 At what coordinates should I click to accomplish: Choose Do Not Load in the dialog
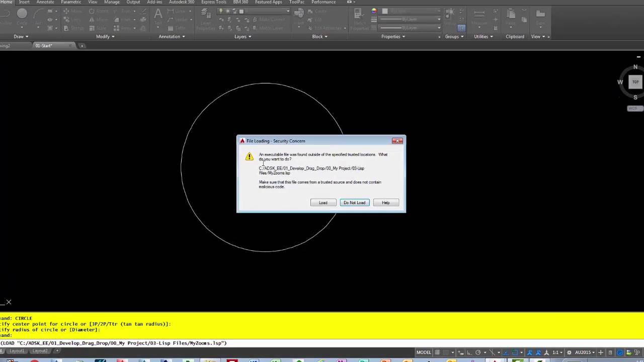pyautogui.click(x=355, y=203)
